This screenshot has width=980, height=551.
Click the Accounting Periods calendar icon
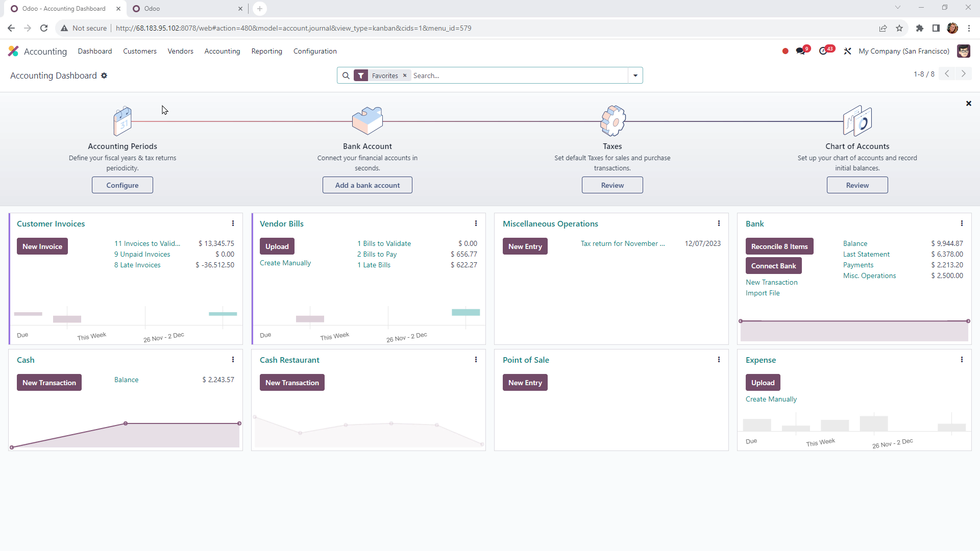click(x=122, y=121)
